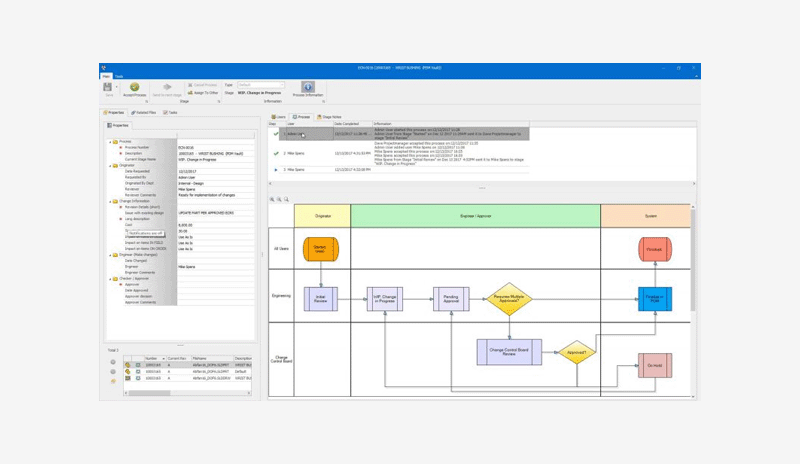
Task: Switch to the Tasks tab
Action: (171, 113)
